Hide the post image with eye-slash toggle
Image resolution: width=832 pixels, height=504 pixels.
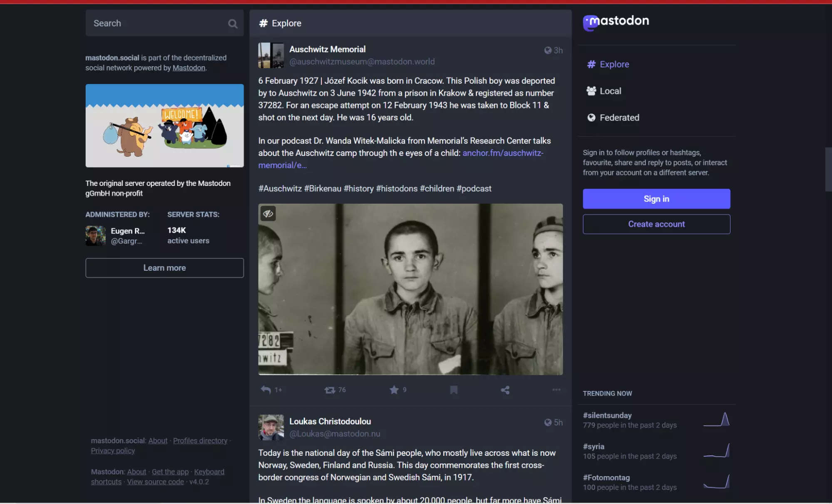(268, 214)
